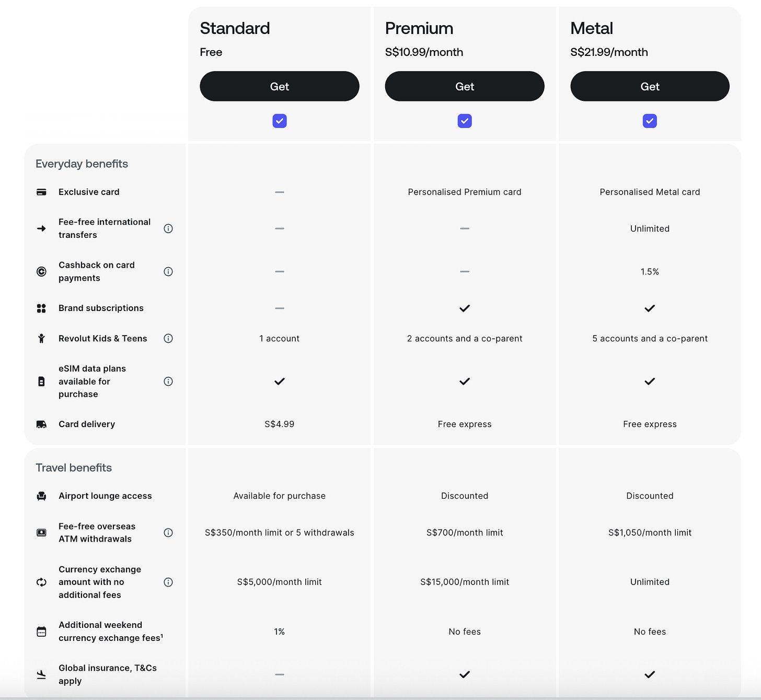
Task: Click Get for the Premium plan
Action: (x=465, y=86)
